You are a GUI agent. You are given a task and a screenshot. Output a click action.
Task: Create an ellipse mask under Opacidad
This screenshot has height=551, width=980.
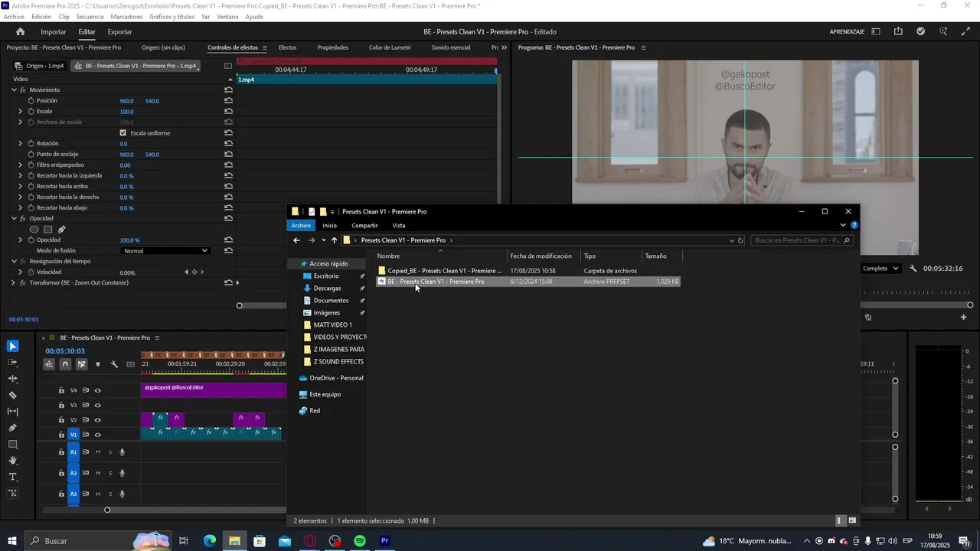pos(34,230)
